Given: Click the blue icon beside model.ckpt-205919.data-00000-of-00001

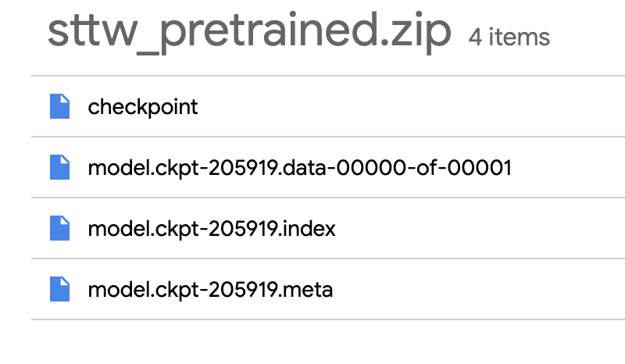Looking at the screenshot, I should [60, 167].
